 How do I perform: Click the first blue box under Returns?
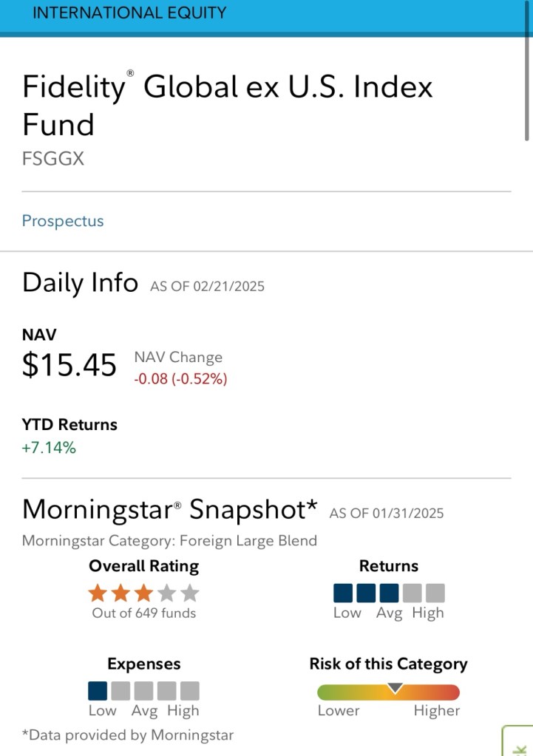coord(343,593)
